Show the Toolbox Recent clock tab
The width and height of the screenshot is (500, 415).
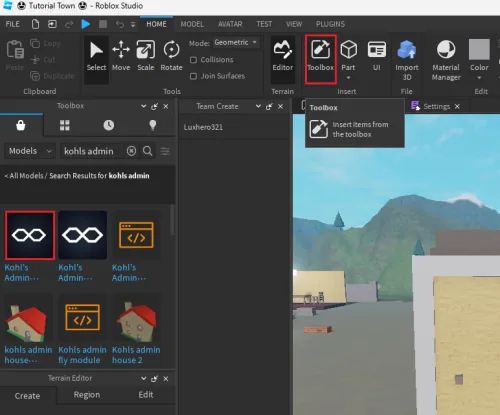point(109,125)
